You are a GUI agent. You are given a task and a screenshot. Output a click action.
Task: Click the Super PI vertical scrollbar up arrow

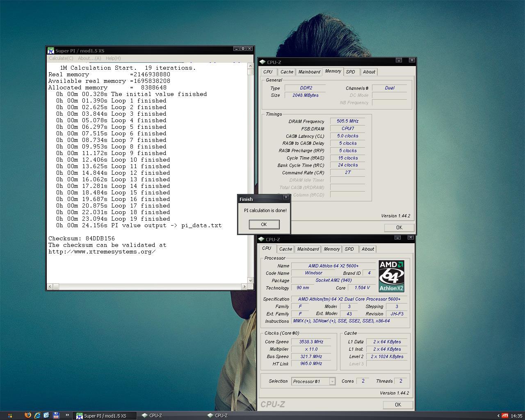[250, 66]
